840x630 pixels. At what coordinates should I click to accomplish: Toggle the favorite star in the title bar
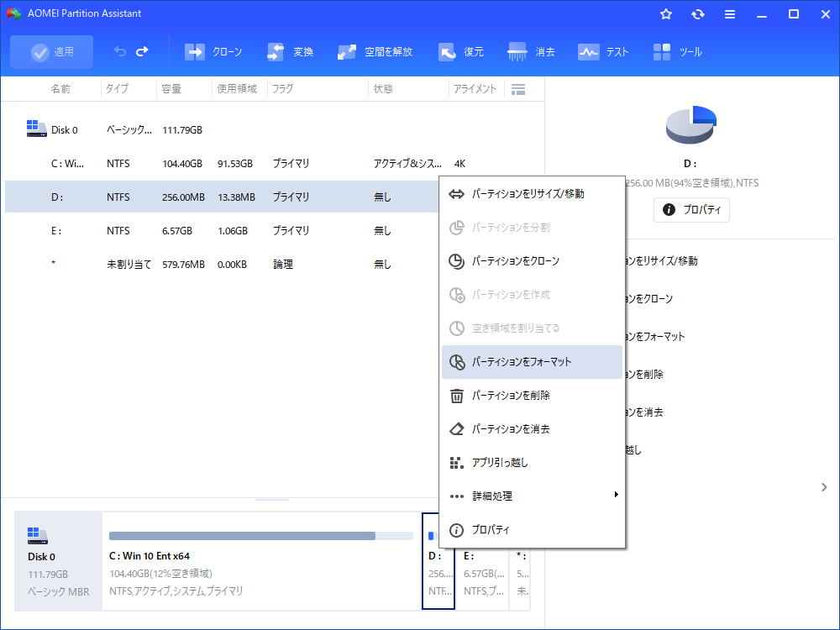click(x=665, y=13)
